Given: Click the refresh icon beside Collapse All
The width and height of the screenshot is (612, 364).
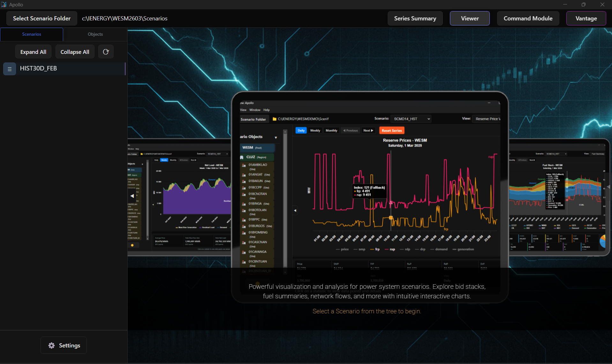Looking at the screenshot, I should coord(106,52).
